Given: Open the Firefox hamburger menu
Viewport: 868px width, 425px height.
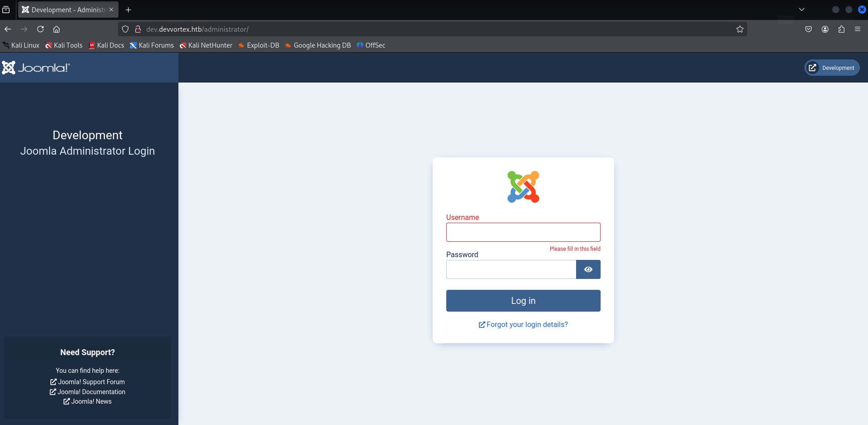Looking at the screenshot, I should [858, 29].
